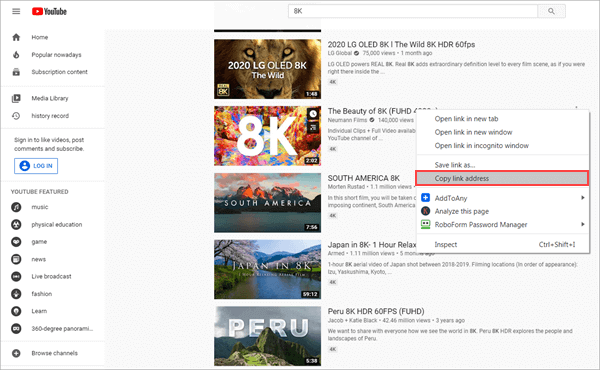
Task: Click the Learn lightbulb icon
Action: pyautogui.click(x=16, y=311)
